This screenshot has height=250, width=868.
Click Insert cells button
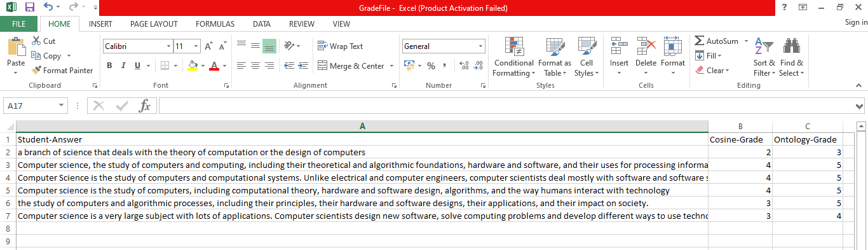619,57
